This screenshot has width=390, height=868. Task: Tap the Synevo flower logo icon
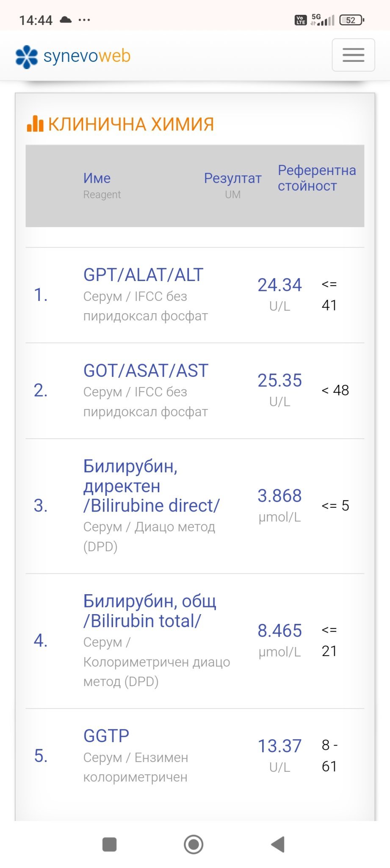pyautogui.click(x=26, y=56)
